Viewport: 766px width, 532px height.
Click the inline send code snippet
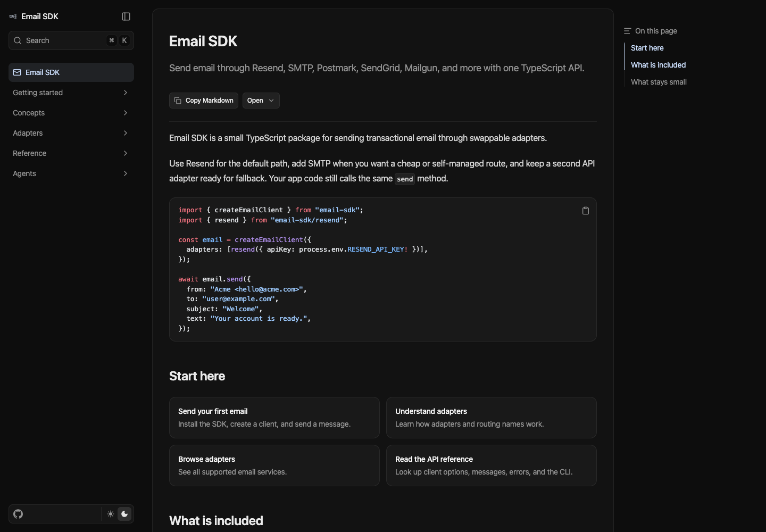[405, 179]
